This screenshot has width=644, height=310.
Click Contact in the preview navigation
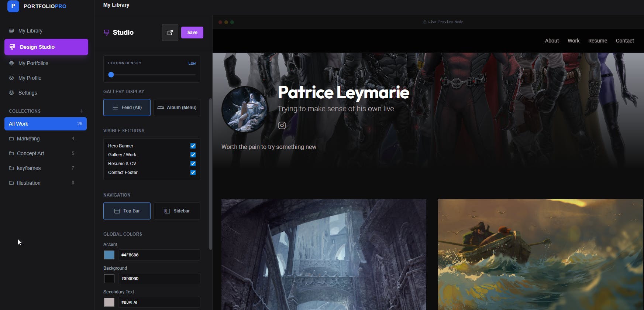(x=625, y=41)
